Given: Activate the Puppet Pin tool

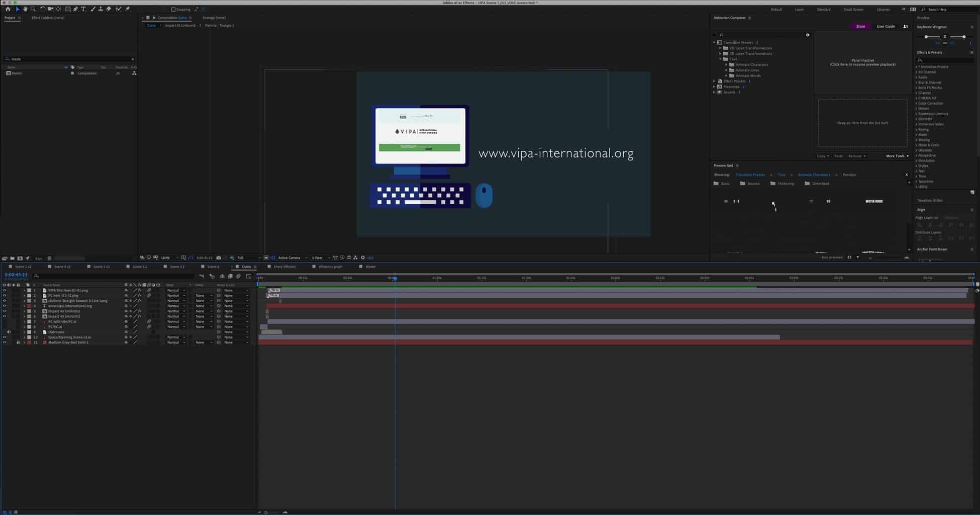Looking at the screenshot, I should pyautogui.click(x=128, y=9).
